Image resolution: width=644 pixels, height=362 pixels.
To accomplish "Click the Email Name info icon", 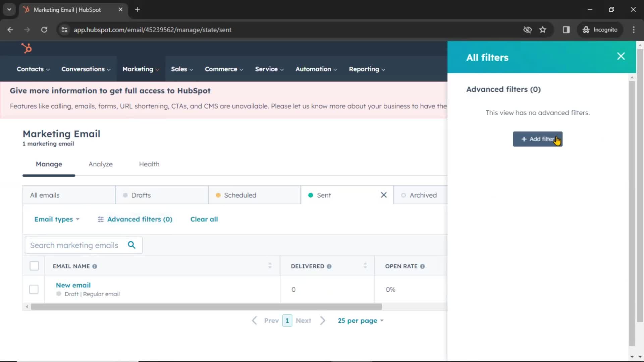I will 95,266.
